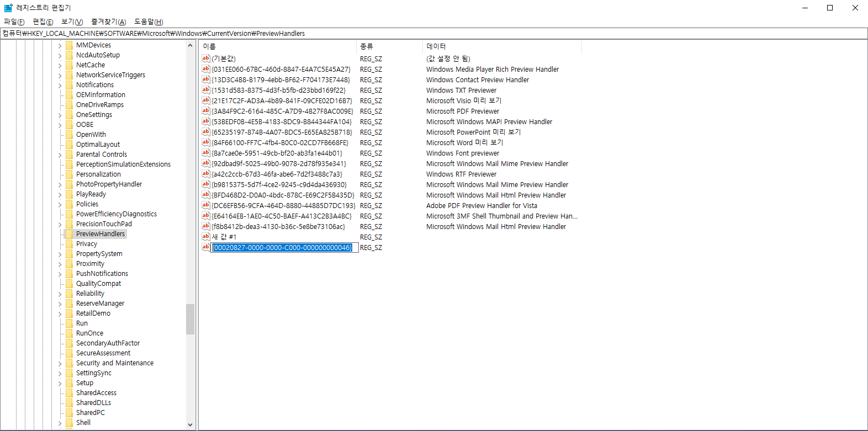The height and width of the screenshot is (431, 868).
Task: Click the folder icon of Run key
Action: (69, 323)
